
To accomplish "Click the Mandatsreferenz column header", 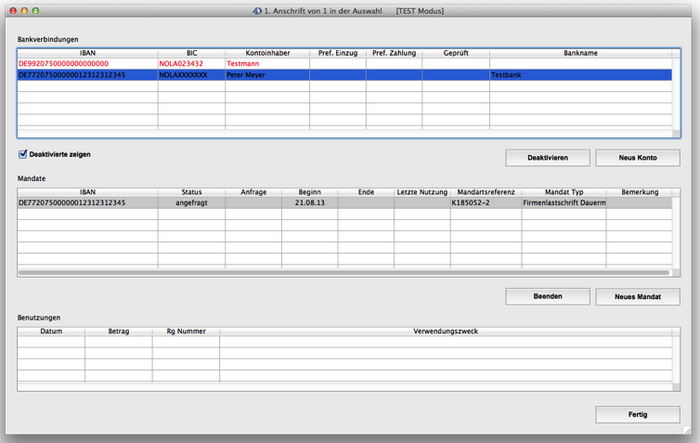I will pos(485,190).
